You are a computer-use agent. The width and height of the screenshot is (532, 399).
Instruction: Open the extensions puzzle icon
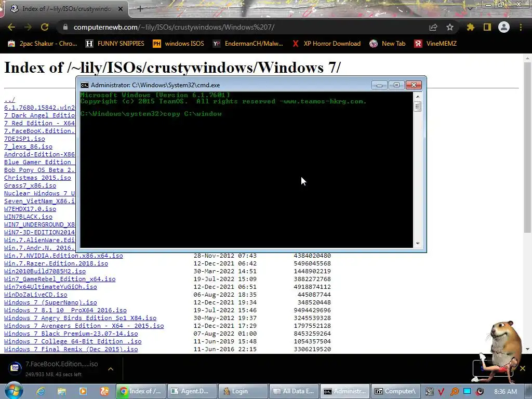[471, 27]
